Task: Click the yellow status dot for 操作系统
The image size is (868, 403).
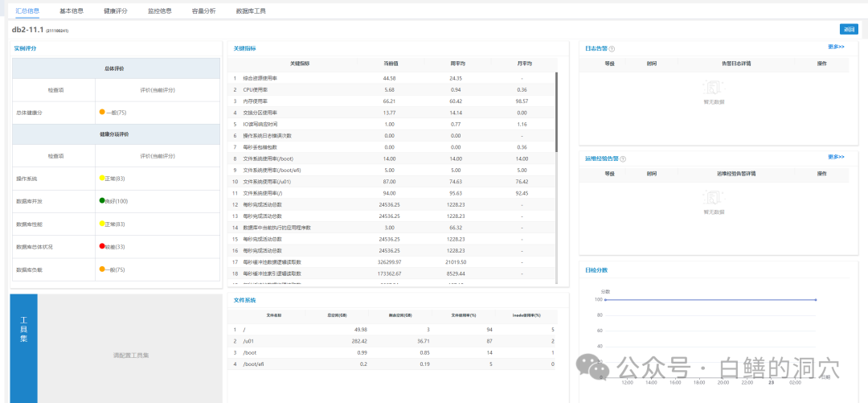Action: [x=102, y=179]
